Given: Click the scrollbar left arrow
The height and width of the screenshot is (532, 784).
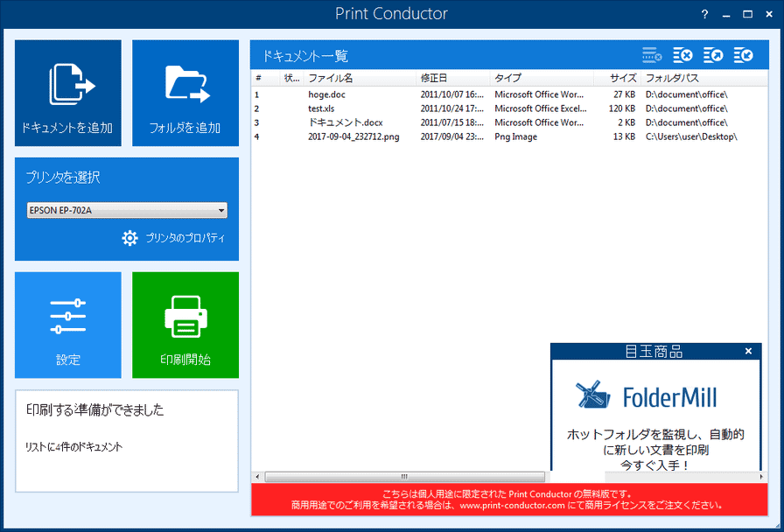Looking at the screenshot, I should [x=257, y=477].
